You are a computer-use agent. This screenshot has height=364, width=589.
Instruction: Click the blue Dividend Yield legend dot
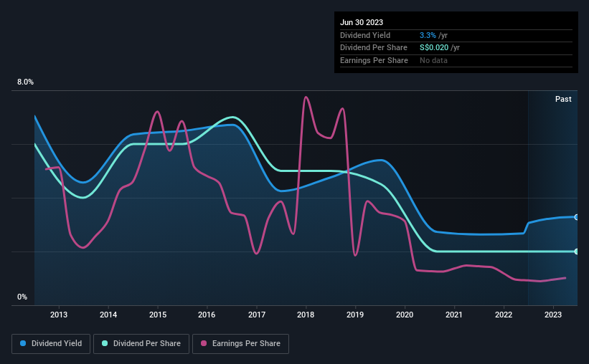click(x=23, y=343)
